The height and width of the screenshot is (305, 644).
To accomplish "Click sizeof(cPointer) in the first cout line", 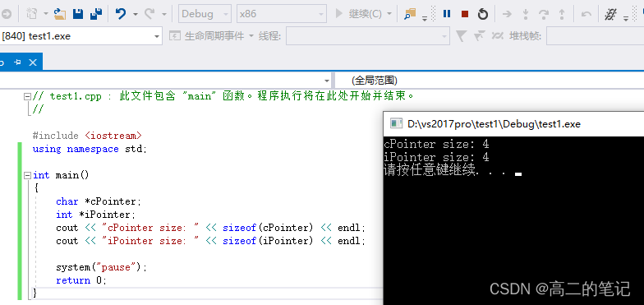I will point(268,228).
